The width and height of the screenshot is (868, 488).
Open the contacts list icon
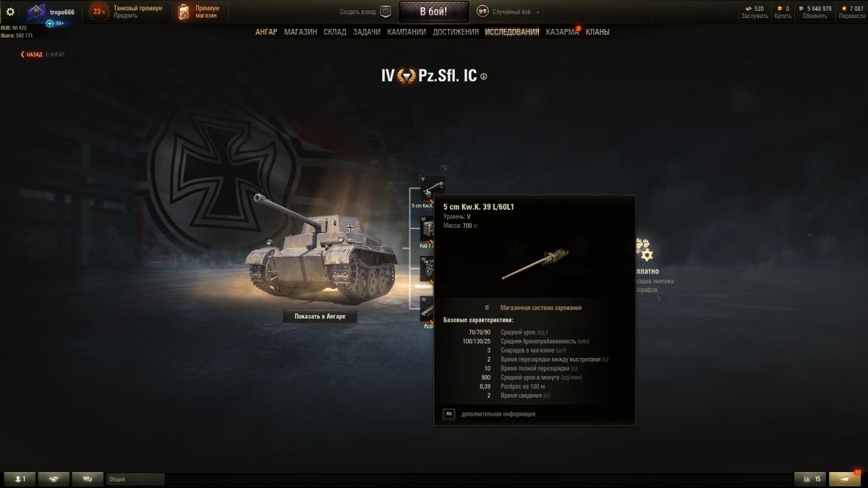click(x=20, y=479)
